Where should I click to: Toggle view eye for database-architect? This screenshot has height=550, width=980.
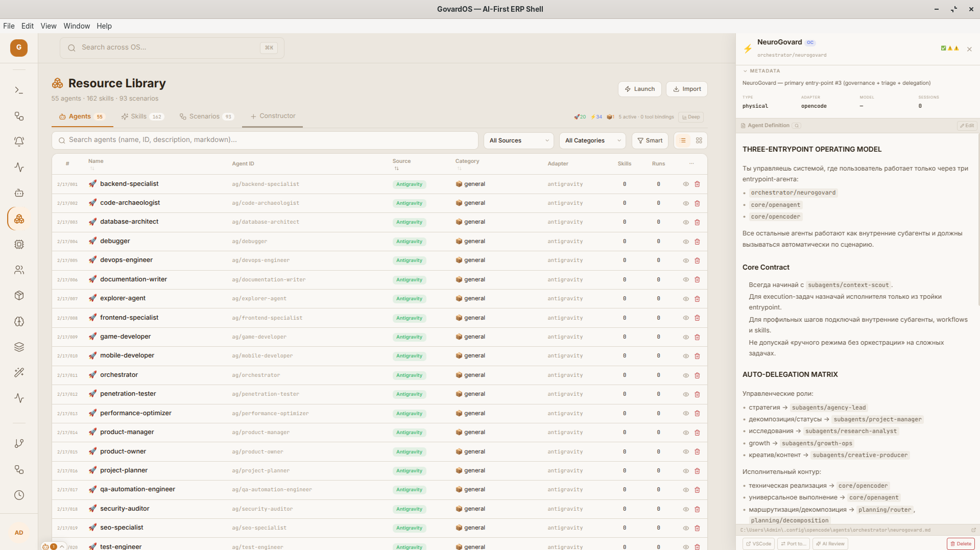point(686,222)
